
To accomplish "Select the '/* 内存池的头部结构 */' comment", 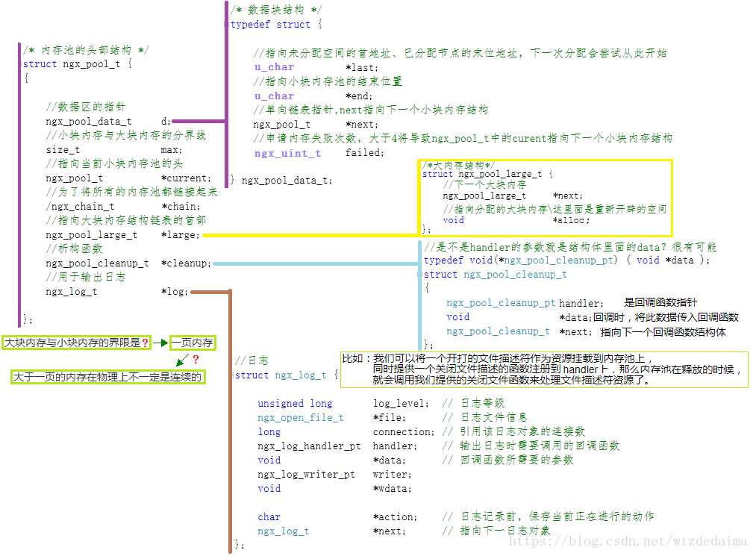I will (86, 50).
